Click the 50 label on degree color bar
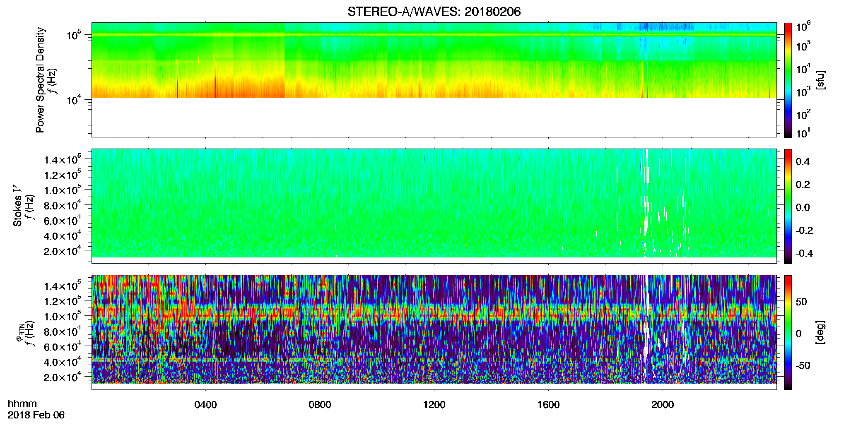 [x=801, y=301]
